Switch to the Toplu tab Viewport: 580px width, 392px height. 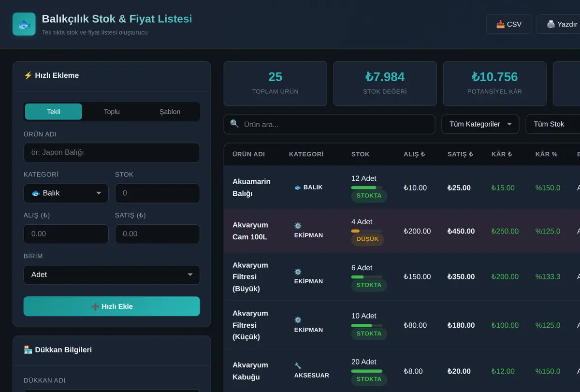pyautogui.click(x=112, y=112)
